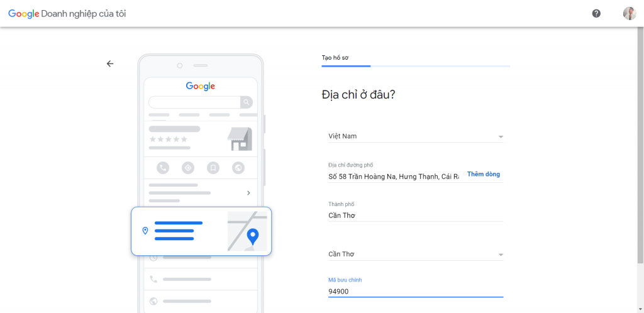644x313 pixels.
Task: Open the help question mark icon
Action: [x=596, y=13]
